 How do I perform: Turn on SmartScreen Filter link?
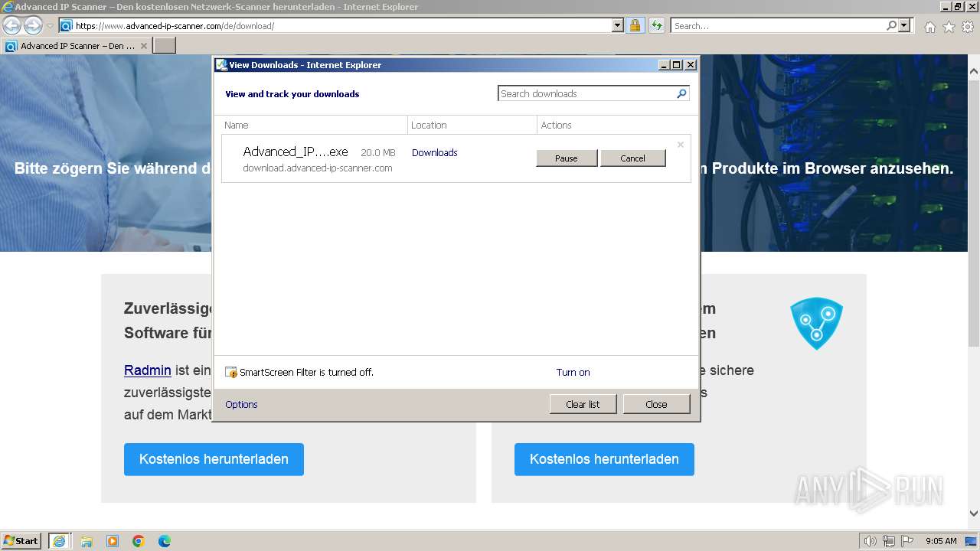point(573,373)
